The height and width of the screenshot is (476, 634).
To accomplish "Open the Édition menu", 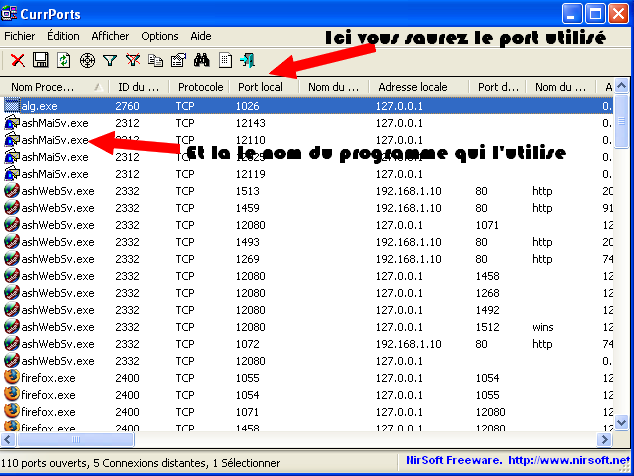I will pyautogui.click(x=63, y=36).
